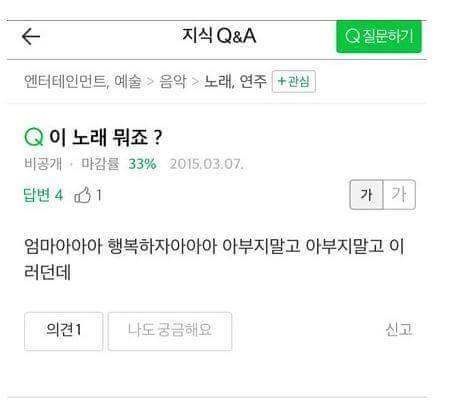Add category to interests with +관심

tap(294, 81)
